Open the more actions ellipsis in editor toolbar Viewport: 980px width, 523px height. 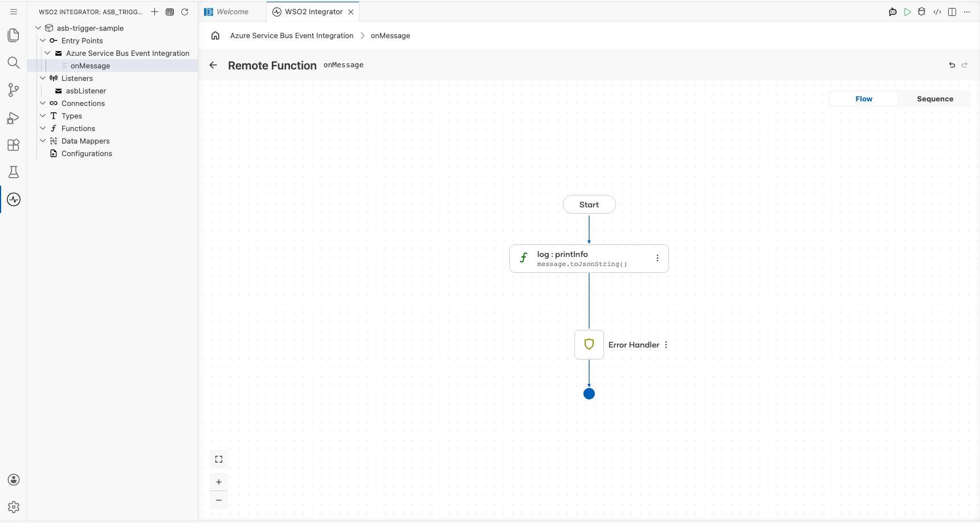(967, 11)
